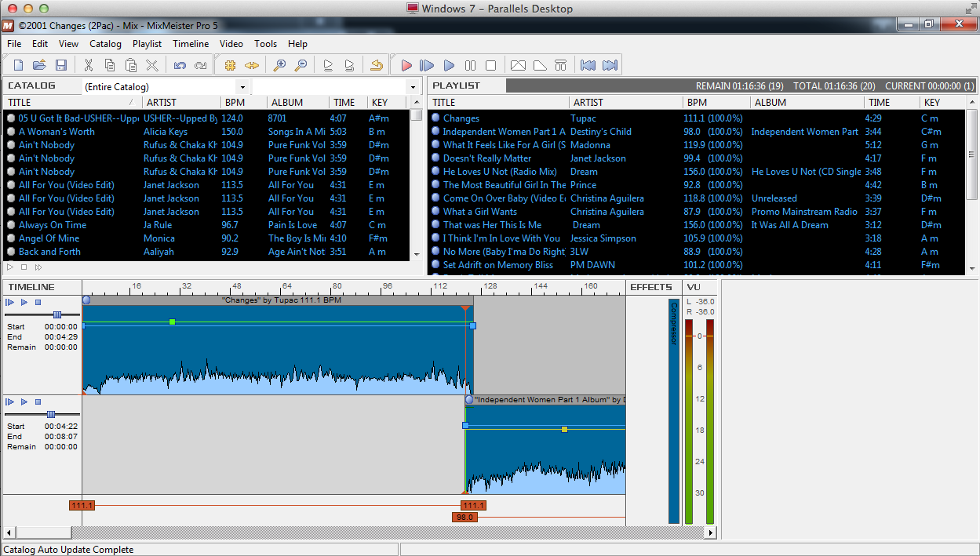Click the Independent Women track volume slider handle
Image resolution: width=980 pixels, height=556 pixels.
(x=51, y=414)
